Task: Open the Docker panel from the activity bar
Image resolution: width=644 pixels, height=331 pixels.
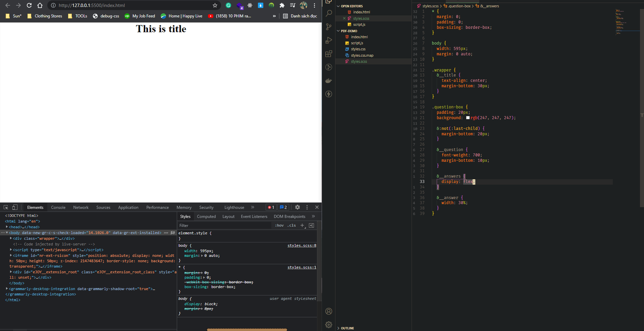Action: click(329, 81)
